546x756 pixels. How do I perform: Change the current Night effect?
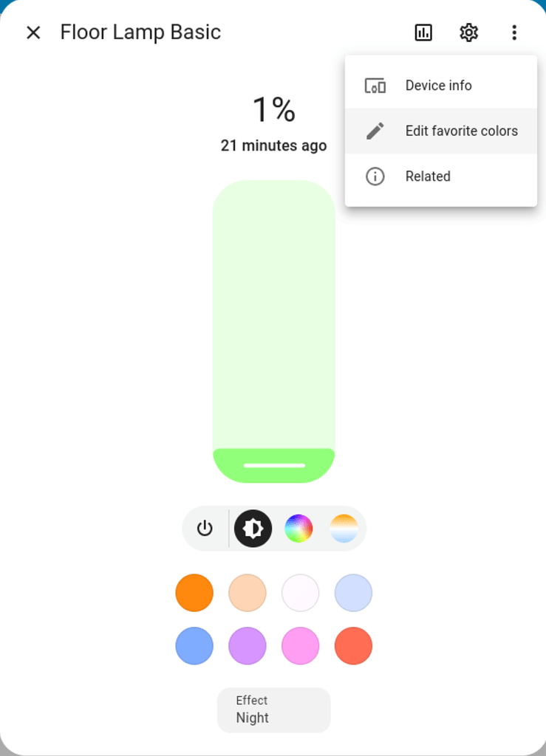click(x=273, y=709)
